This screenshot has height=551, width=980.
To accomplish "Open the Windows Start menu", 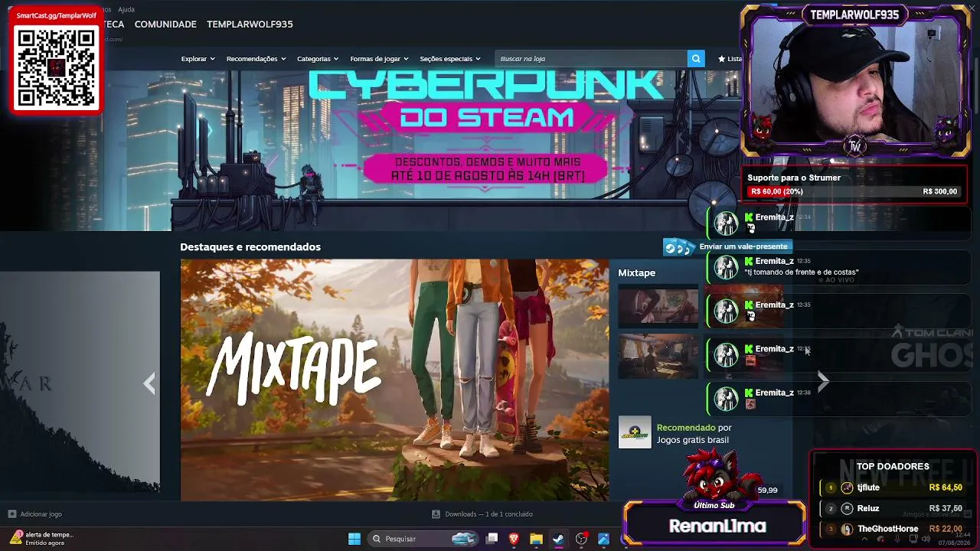I will tap(354, 539).
